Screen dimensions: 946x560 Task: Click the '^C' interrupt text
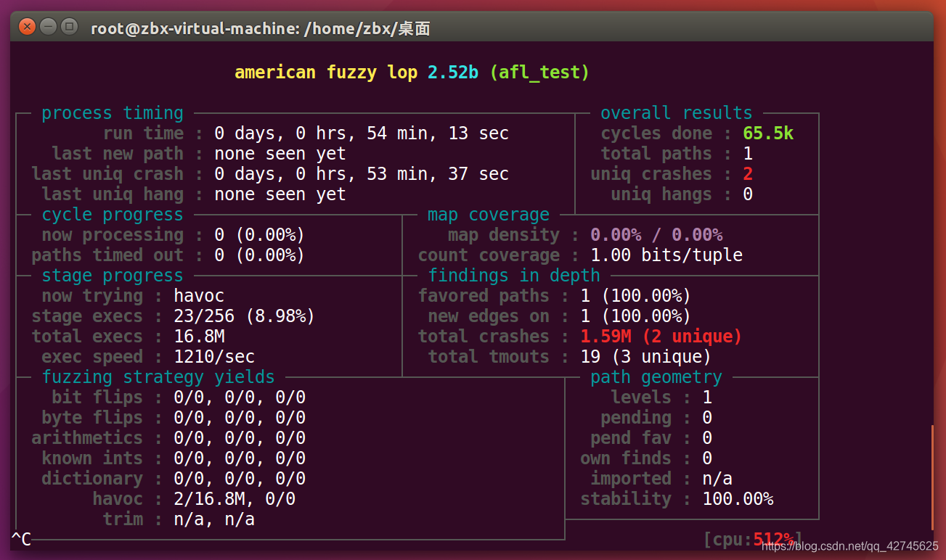(x=21, y=539)
